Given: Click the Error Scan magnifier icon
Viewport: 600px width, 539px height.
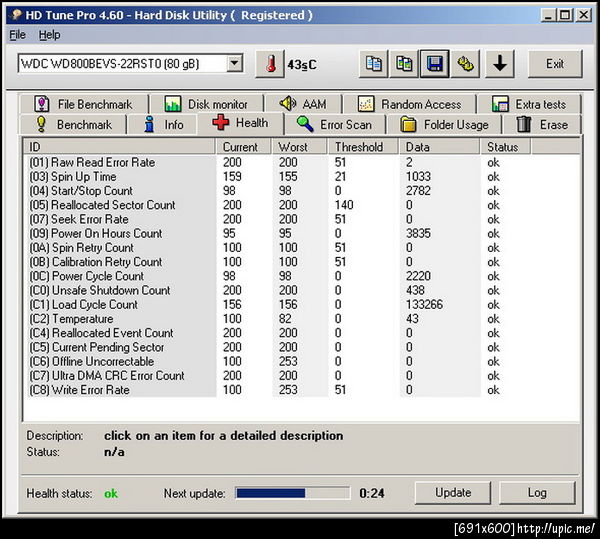Looking at the screenshot, I should click(305, 124).
